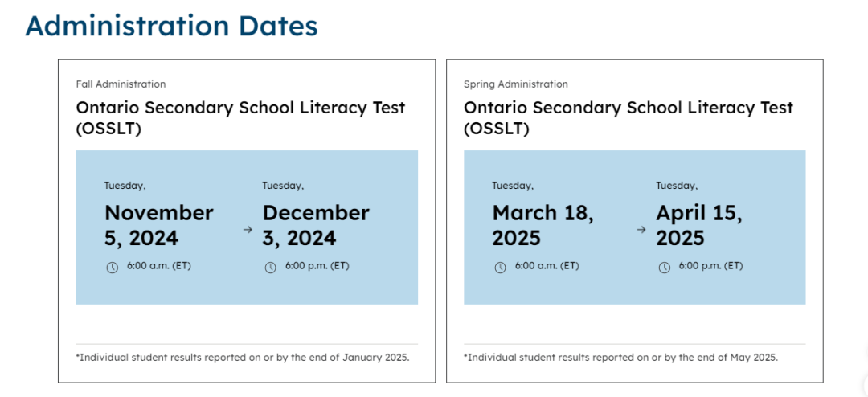Click the May 2025 results note
868x397 pixels.
coord(620,357)
